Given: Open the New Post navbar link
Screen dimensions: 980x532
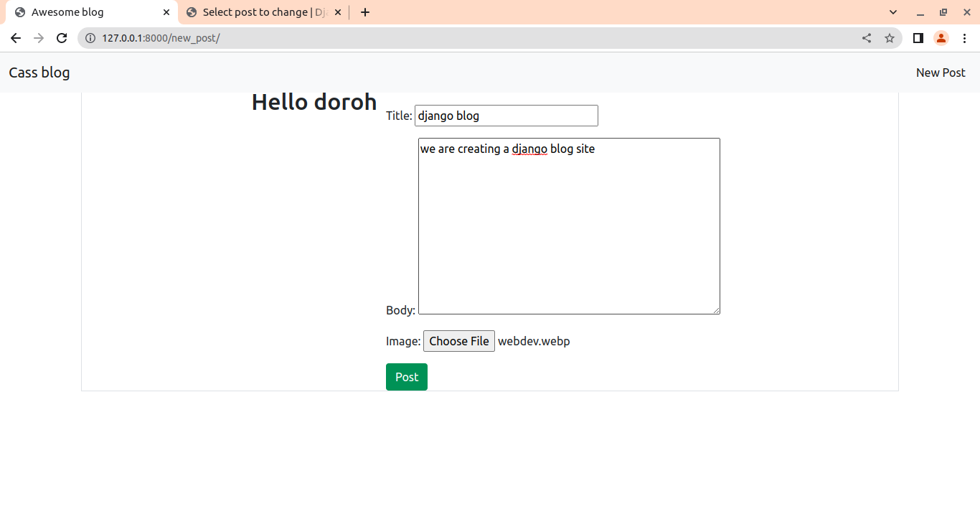Looking at the screenshot, I should tap(941, 73).
